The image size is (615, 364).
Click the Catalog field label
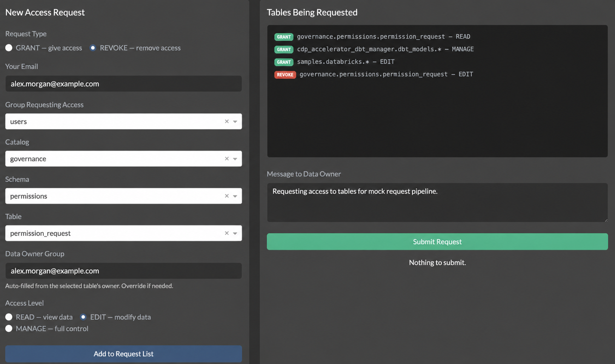click(x=17, y=142)
